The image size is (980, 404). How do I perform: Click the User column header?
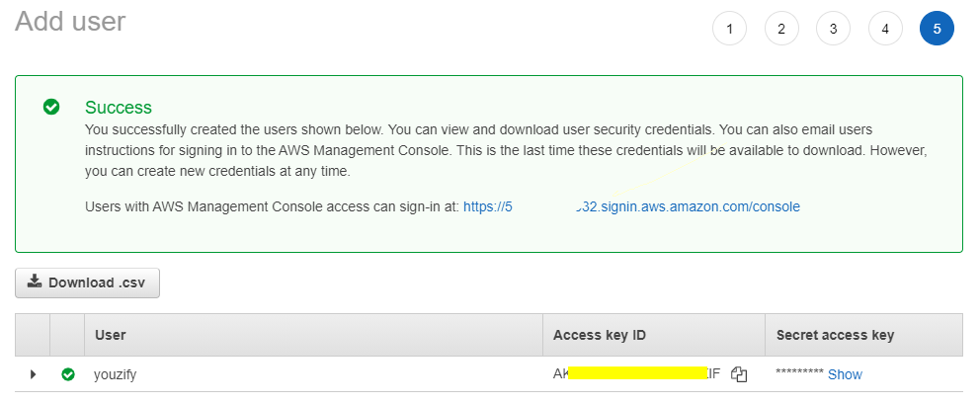pos(111,335)
